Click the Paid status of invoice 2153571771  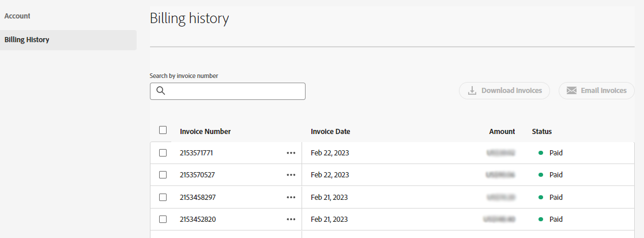click(555, 153)
